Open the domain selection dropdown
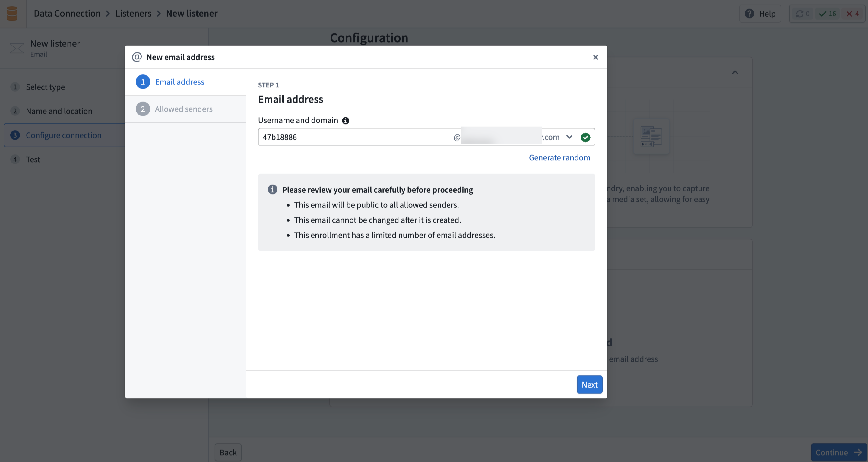The height and width of the screenshot is (462, 868). [x=570, y=137]
